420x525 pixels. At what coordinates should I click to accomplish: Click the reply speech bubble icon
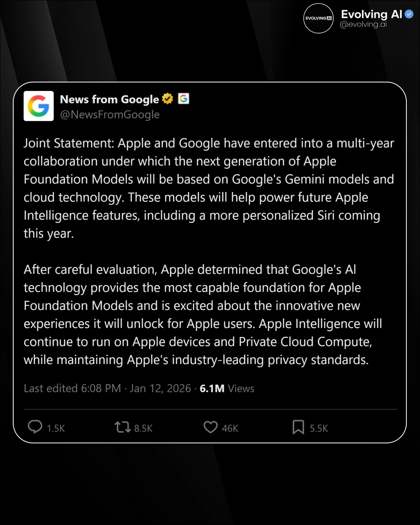[35, 427]
